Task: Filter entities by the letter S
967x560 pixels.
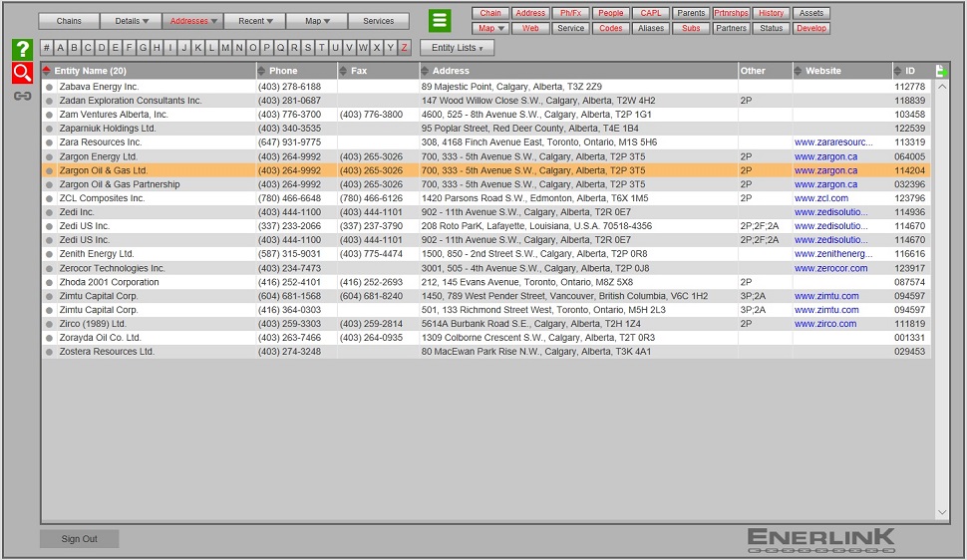Action: pyautogui.click(x=308, y=48)
